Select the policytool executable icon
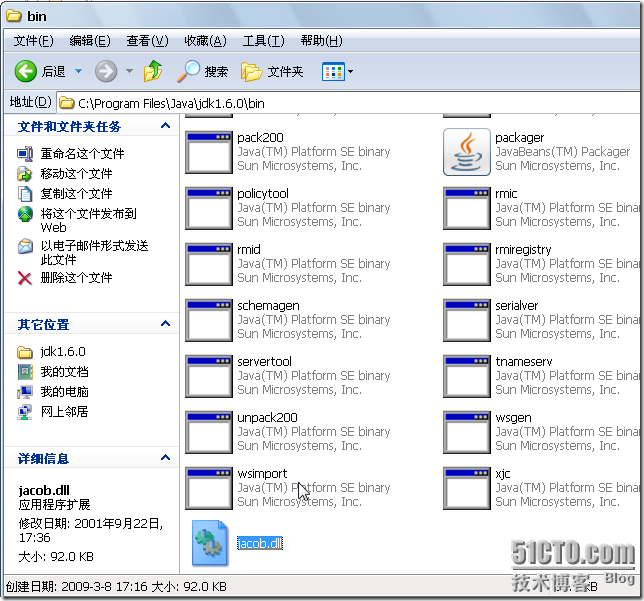The image size is (644, 601). pos(209,208)
